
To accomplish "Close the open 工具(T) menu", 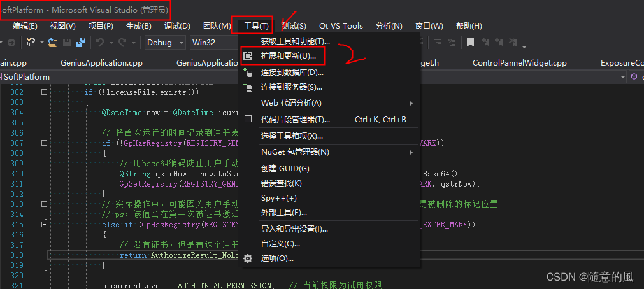I will click(256, 26).
